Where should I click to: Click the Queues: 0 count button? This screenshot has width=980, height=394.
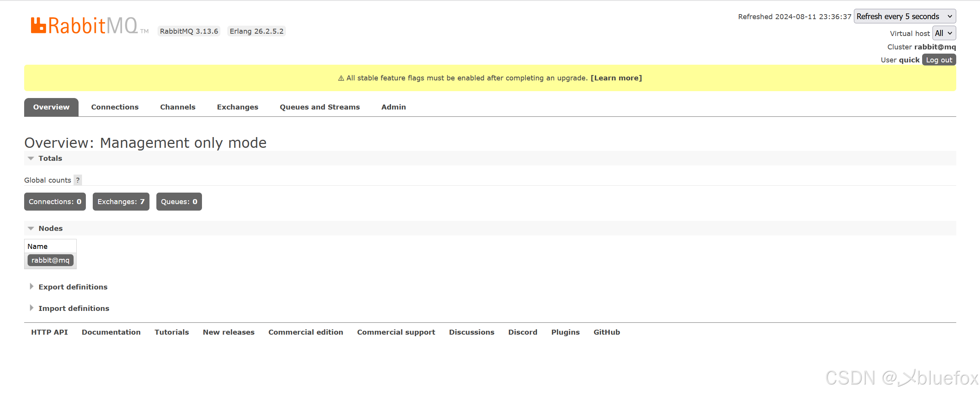(179, 202)
